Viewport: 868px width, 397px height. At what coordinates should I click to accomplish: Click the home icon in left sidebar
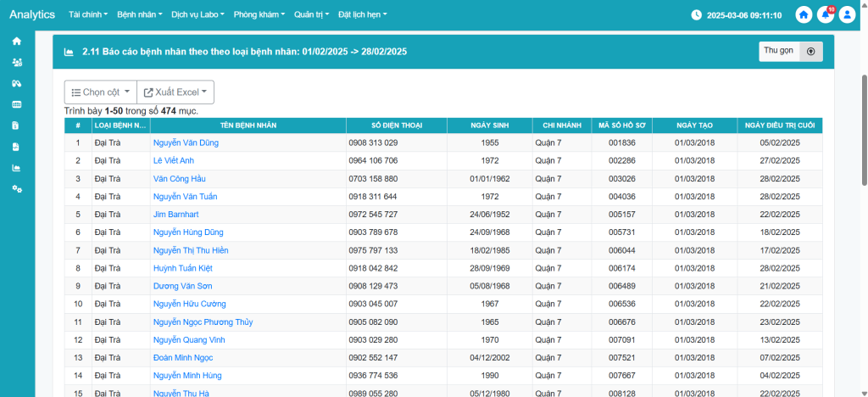tap(16, 41)
